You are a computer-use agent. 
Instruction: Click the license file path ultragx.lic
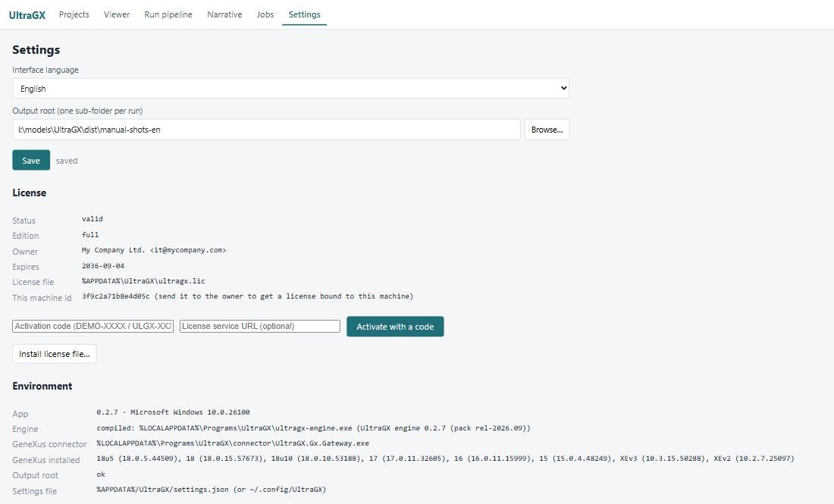coord(143,280)
